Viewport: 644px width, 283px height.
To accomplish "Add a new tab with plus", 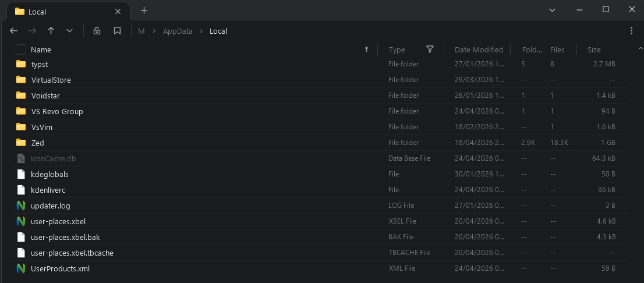I will (x=144, y=10).
